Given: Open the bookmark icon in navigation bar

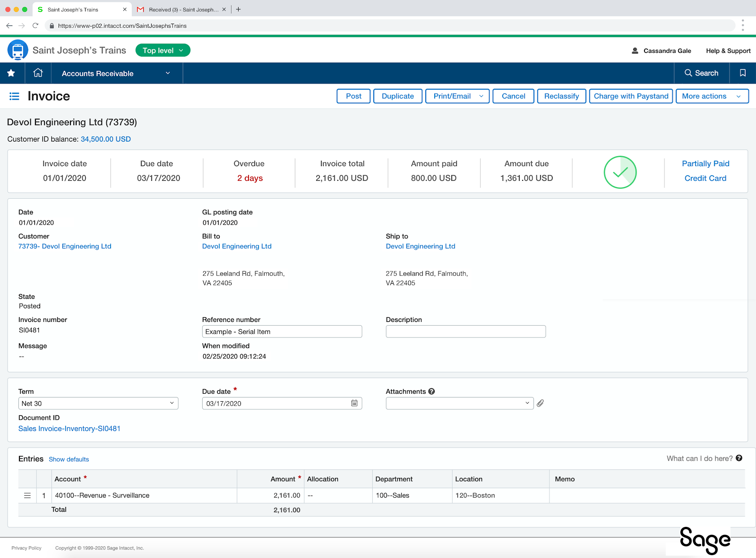Looking at the screenshot, I should pyautogui.click(x=743, y=73).
